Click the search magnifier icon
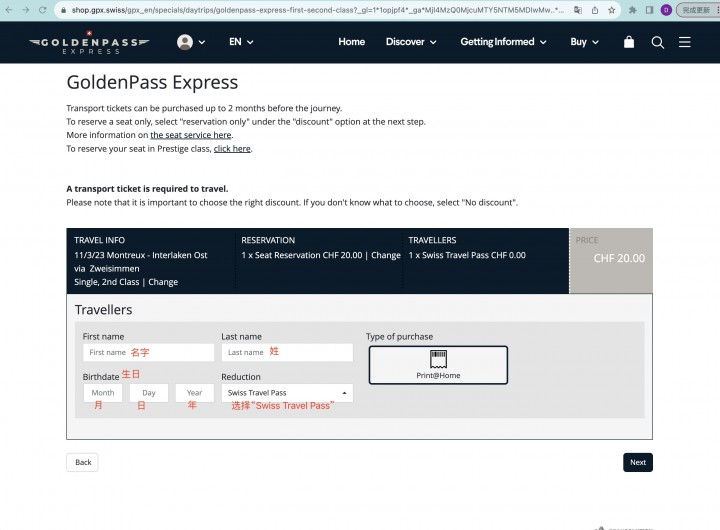Image resolution: width=720 pixels, height=530 pixels. (x=658, y=42)
